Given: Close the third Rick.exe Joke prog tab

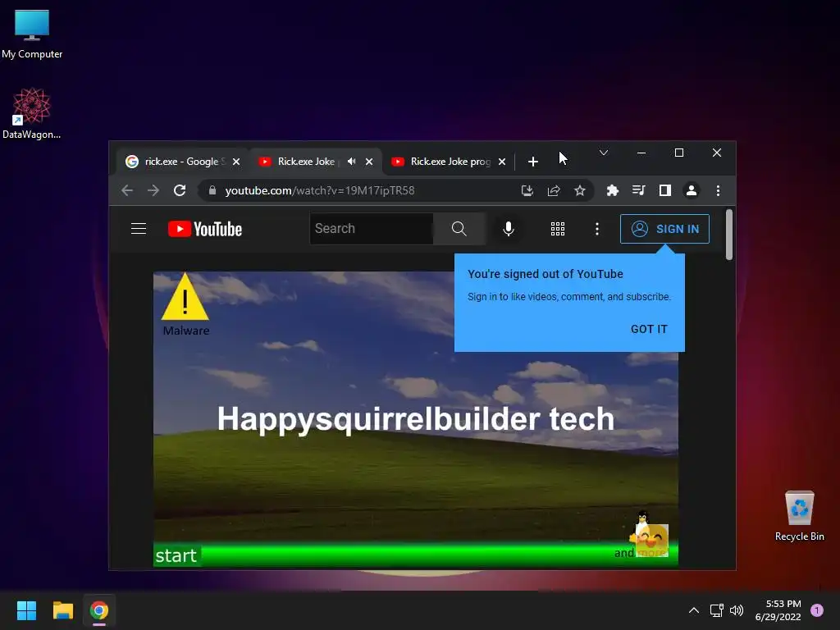Looking at the screenshot, I should tap(502, 162).
